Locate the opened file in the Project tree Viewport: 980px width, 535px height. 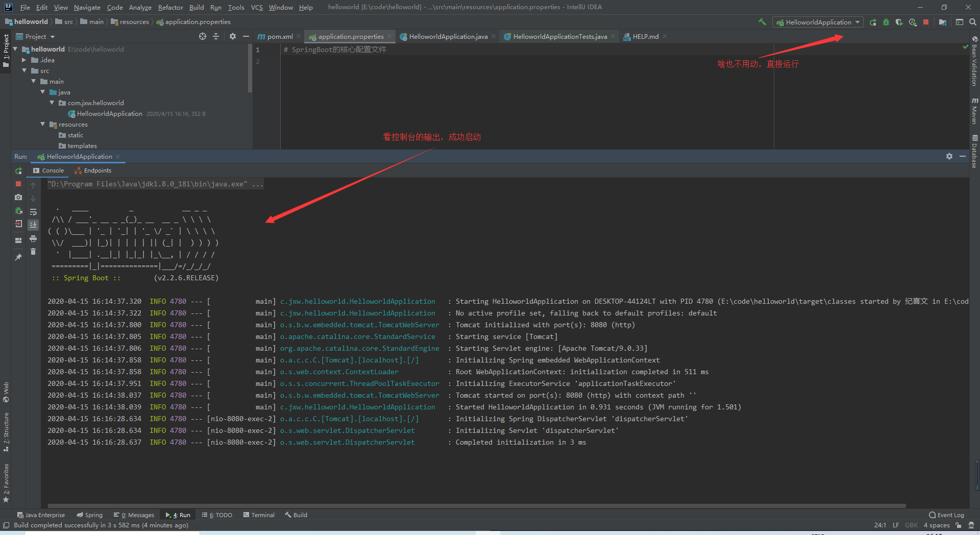tap(203, 36)
